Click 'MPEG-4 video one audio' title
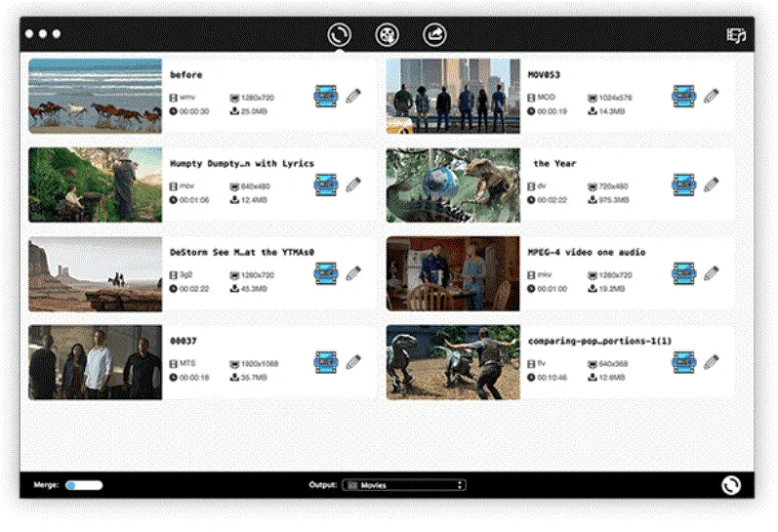Viewport: 778px width, 532px height. (x=587, y=253)
